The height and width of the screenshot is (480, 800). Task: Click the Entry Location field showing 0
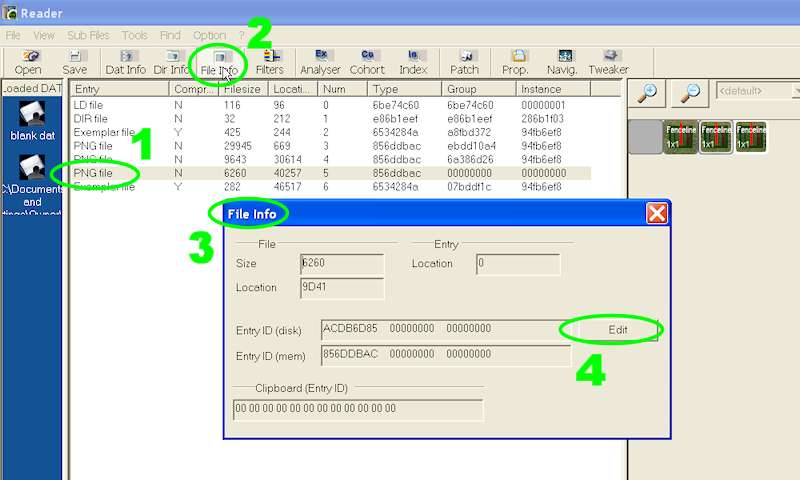[x=518, y=264]
